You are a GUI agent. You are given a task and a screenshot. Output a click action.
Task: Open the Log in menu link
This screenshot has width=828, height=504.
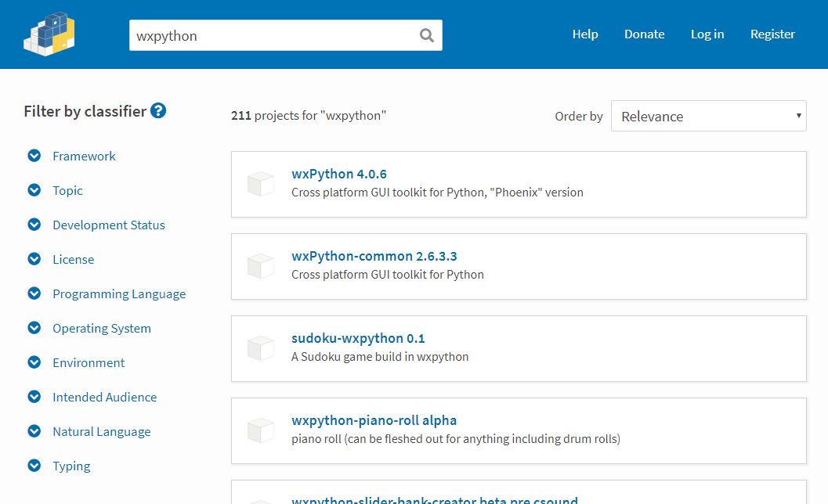pos(707,34)
